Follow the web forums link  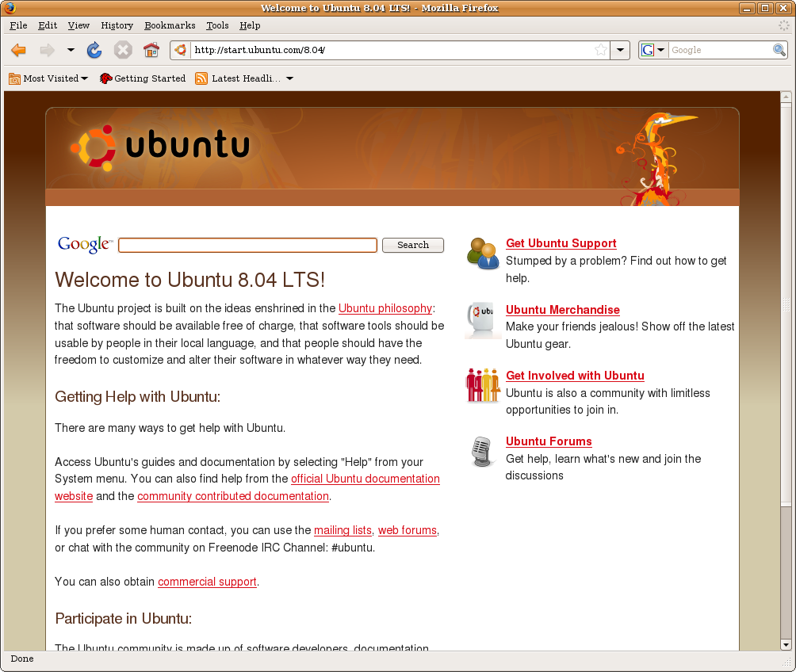coord(408,530)
